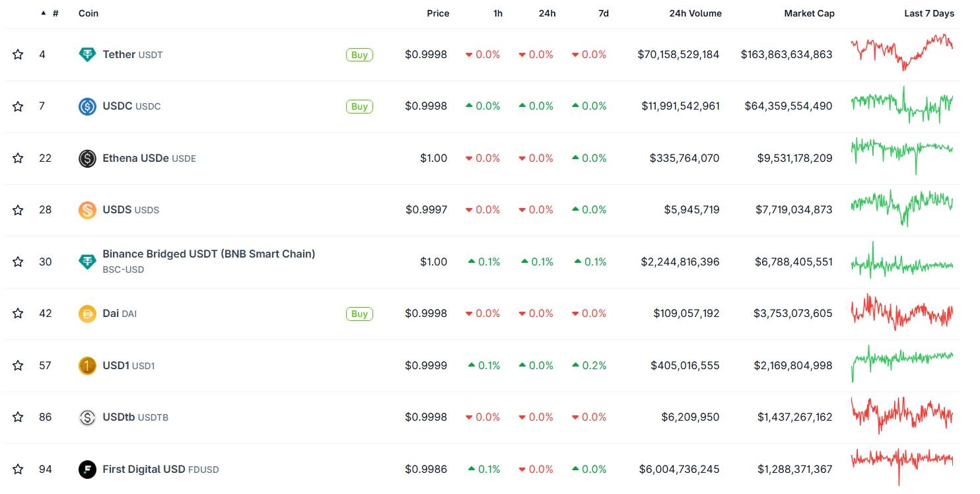The width and height of the screenshot is (980, 494).
Task: Click the USDtb logo icon
Action: pos(87,417)
